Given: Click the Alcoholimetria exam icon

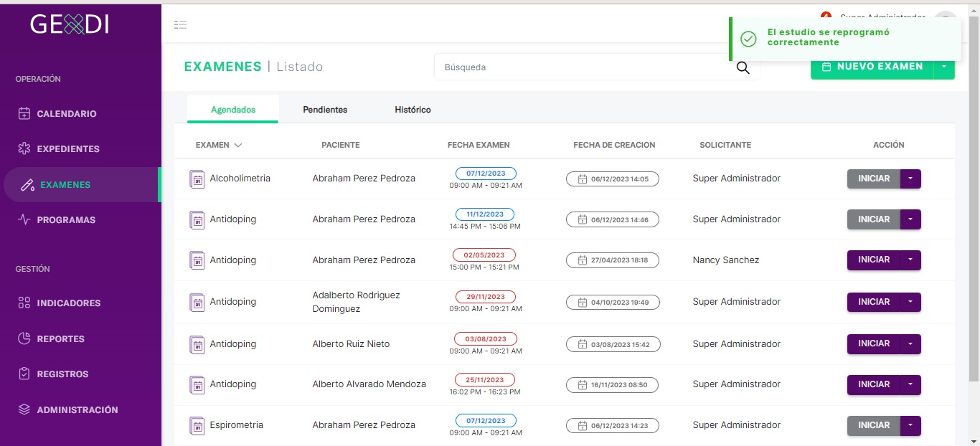Looking at the screenshot, I should (197, 179).
